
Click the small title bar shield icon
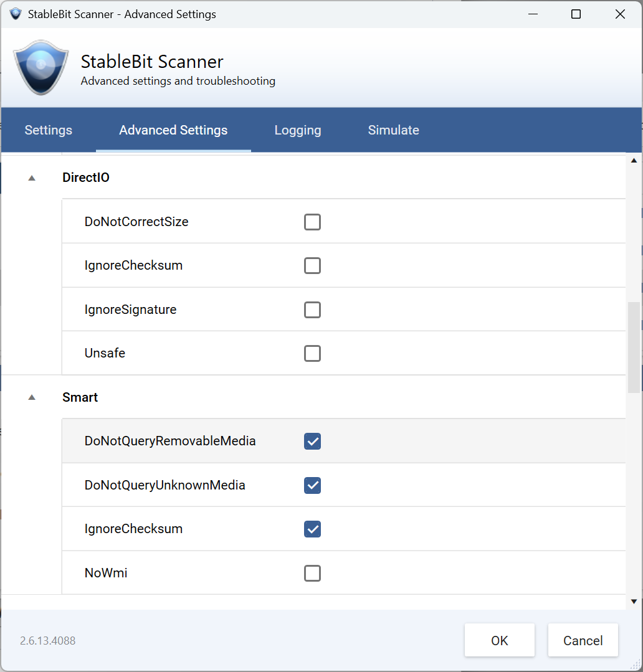click(x=16, y=14)
